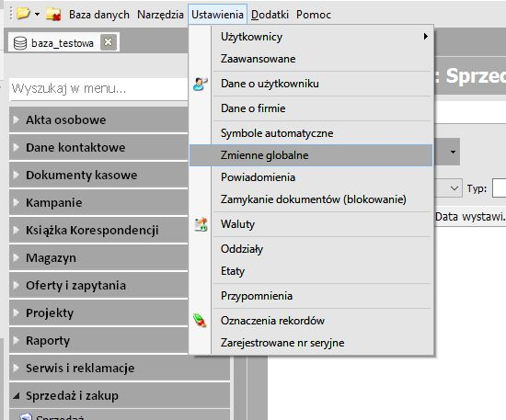Expand the Magazyn section
Image resolution: width=506 pixels, height=420 pixels.
coord(98,258)
